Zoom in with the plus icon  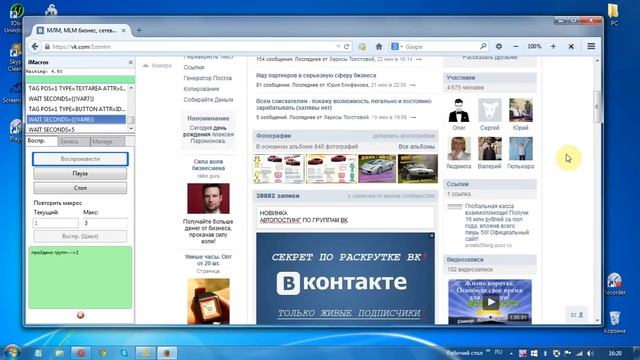[553, 47]
